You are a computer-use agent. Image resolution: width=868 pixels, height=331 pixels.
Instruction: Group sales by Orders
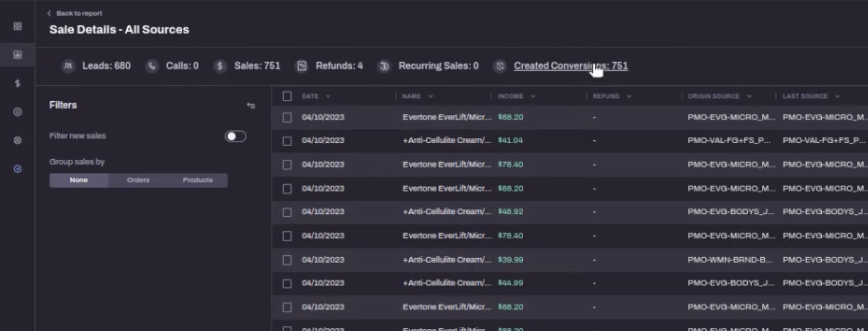(x=138, y=180)
